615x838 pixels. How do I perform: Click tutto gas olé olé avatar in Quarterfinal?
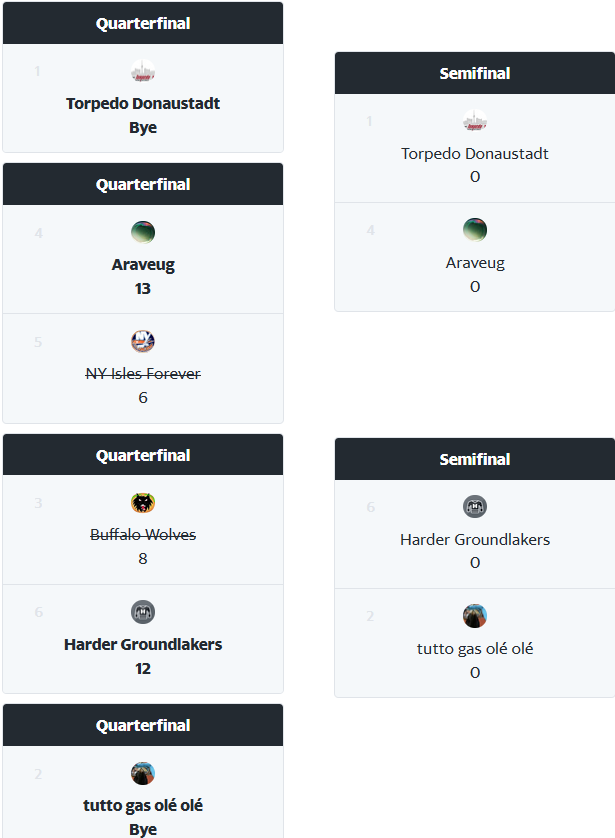(143, 773)
